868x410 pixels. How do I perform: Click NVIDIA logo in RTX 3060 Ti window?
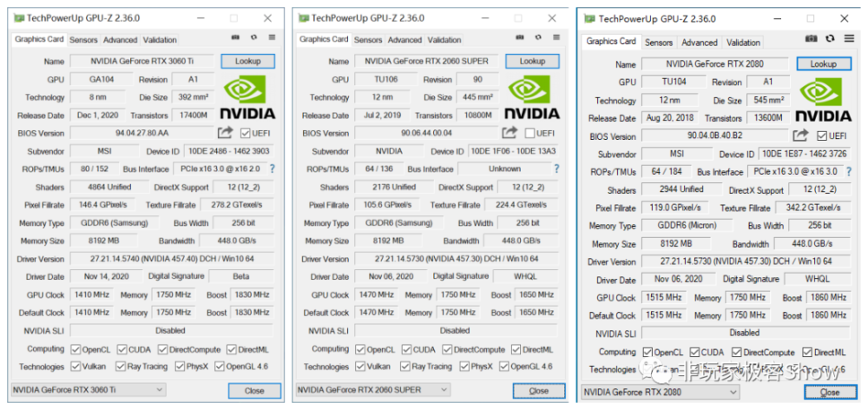247,97
